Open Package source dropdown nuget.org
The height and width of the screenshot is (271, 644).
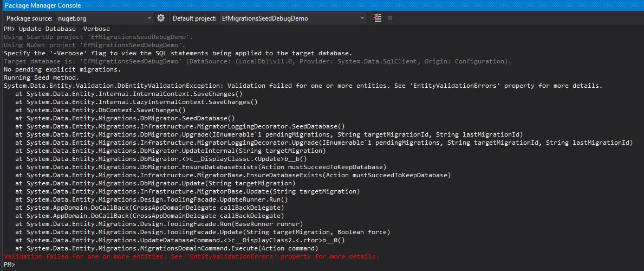[105, 18]
